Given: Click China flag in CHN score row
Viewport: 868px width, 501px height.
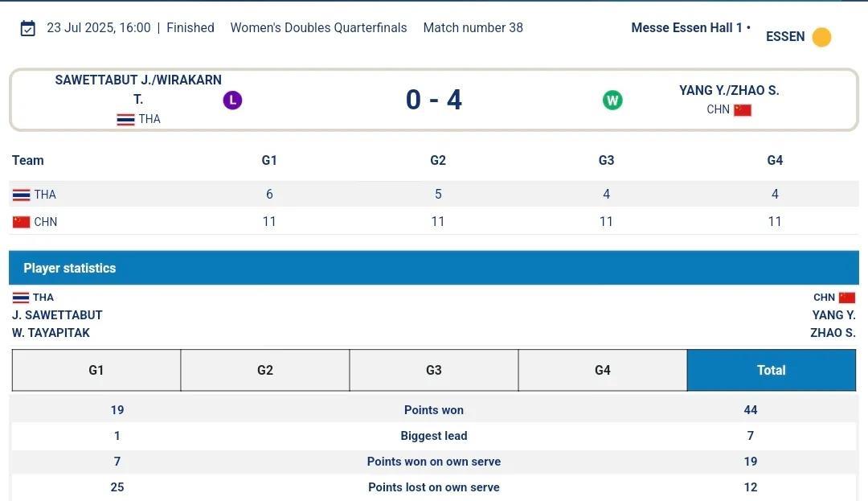Looking at the screenshot, I should pos(21,222).
